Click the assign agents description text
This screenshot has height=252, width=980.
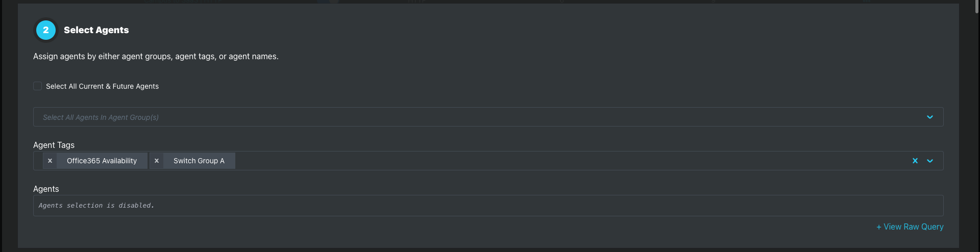coord(156,56)
